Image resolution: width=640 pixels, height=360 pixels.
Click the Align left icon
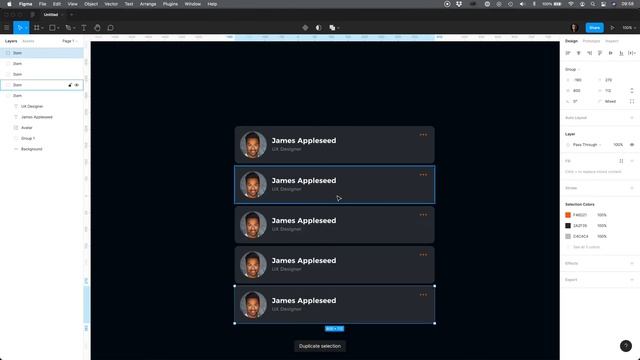tap(568, 53)
